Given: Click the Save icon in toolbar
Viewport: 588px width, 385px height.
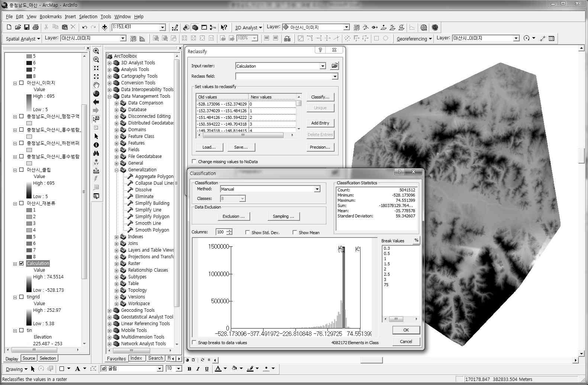Looking at the screenshot, I should point(27,27).
